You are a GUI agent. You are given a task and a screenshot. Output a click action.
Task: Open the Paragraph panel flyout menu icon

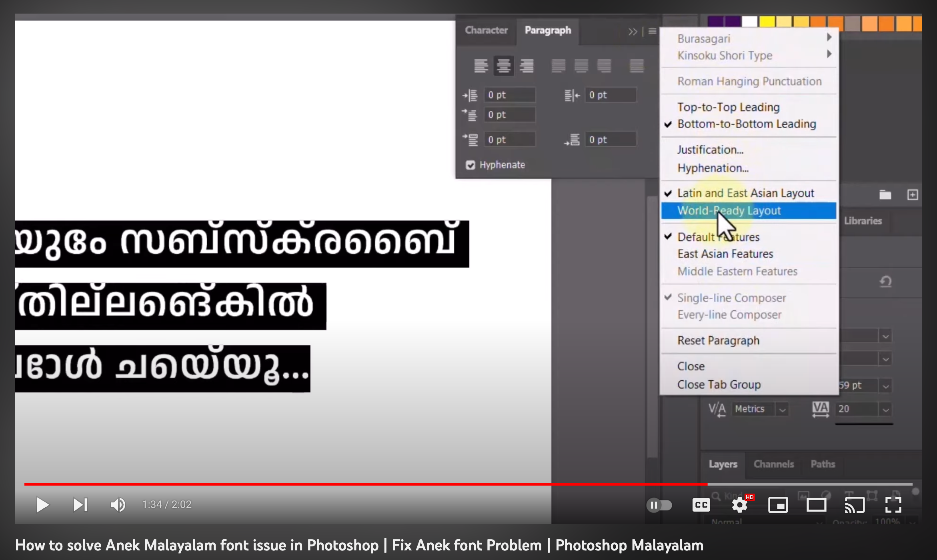pyautogui.click(x=652, y=31)
